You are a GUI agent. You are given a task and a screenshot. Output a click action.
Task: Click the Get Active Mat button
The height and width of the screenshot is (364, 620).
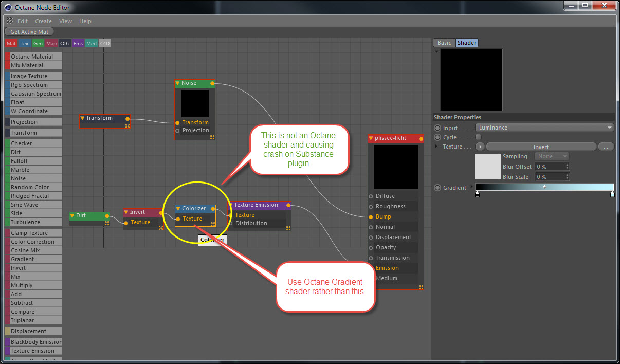click(29, 32)
